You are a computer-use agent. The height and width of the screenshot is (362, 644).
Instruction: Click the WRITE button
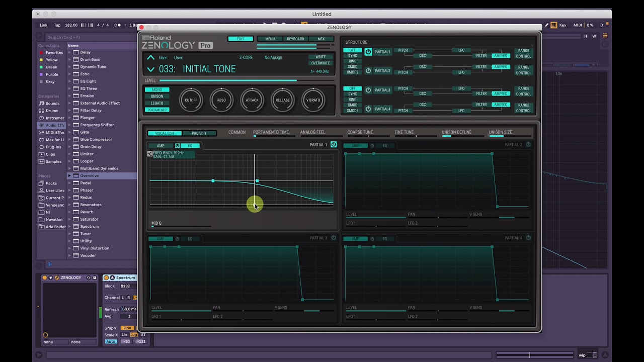tap(320, 57)
